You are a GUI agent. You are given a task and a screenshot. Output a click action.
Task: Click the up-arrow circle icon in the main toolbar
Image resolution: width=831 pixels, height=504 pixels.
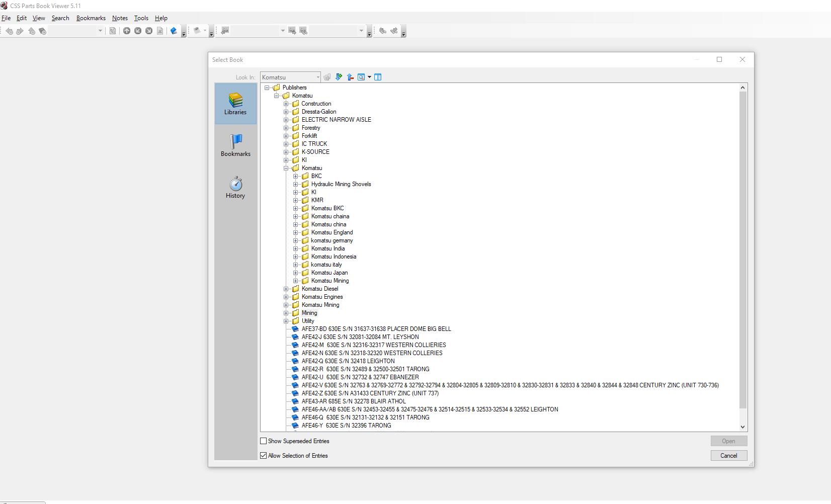pos(127,31)
